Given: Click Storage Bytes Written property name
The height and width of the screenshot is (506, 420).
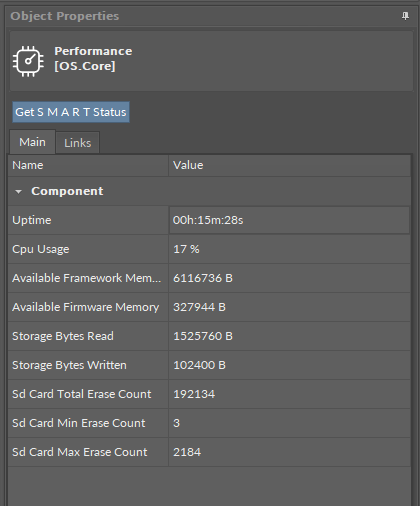Looking at the screenshot, I should point(69,365).
